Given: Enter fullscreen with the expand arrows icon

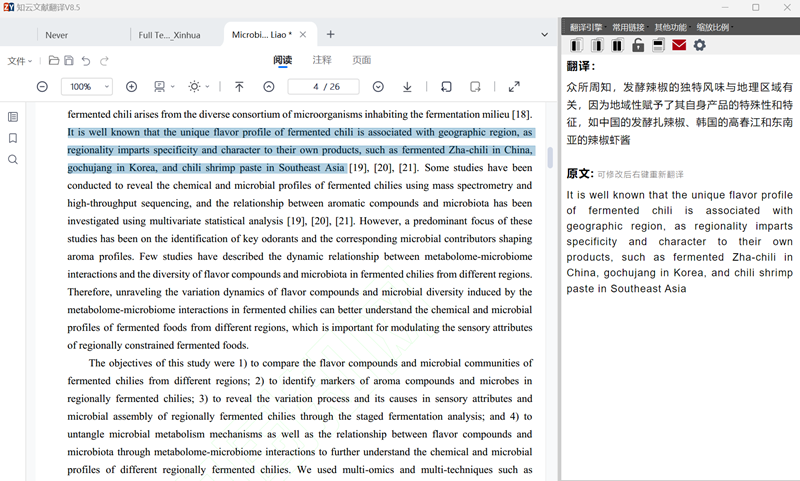Looking at the screenshot, I should pyautogui.click(x=514, y=87).
